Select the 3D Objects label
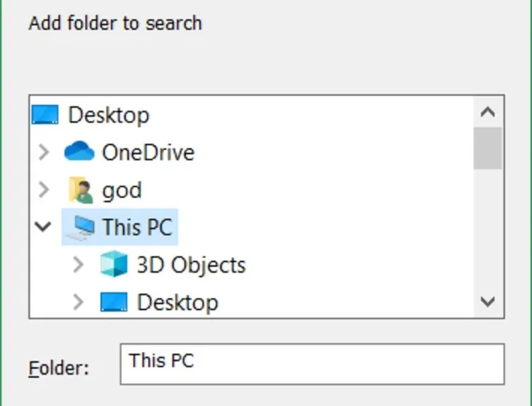Image resolution: width=532 pixels, height=406 pixels. (x=191, y=265)
